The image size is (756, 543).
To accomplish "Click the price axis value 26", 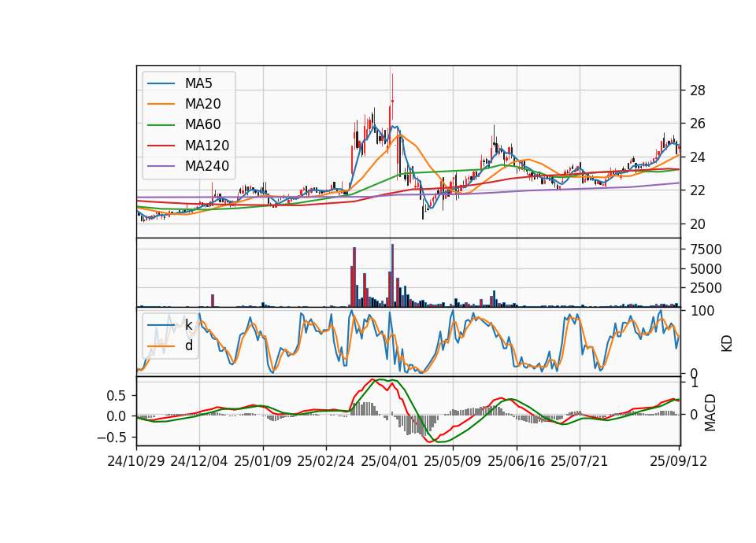I will pyautogui.click(x=698, y=124).
